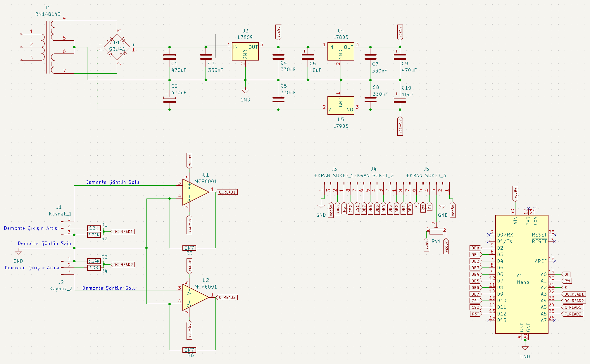Click the vcc-5v label below C10
The image size is (590, 364).
tap(400, 126)
